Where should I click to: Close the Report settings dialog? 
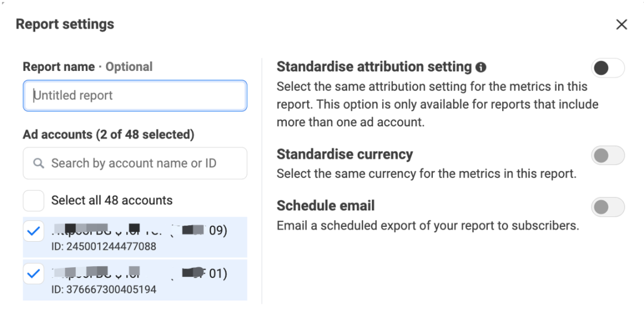pyautogui.click(x=621, y=24)
